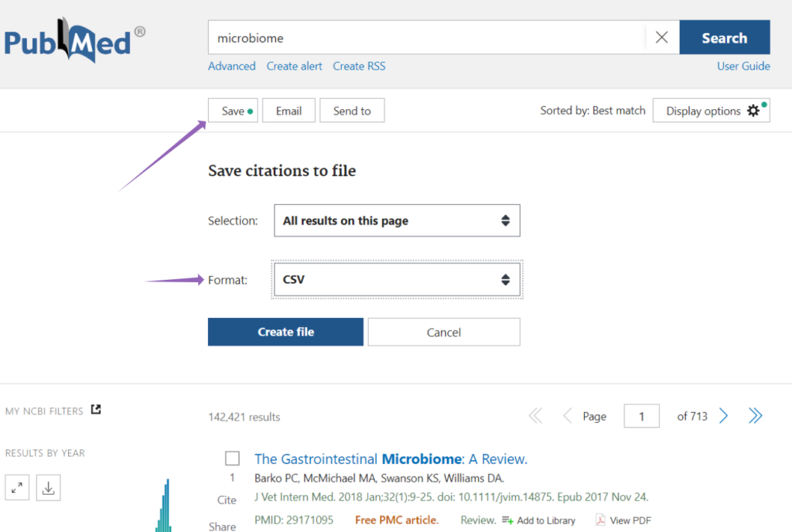Open the Advanced search link
The height and width of the screenshot is (532, 792).
pyautogui.click(x=231, y=66)
